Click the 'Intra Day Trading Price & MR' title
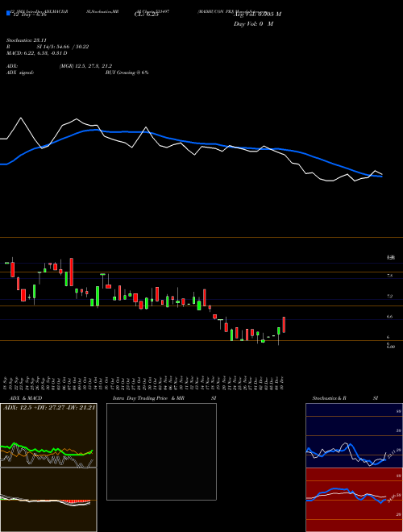The width and height of the screenshot is (403, 532). [148, 398]
